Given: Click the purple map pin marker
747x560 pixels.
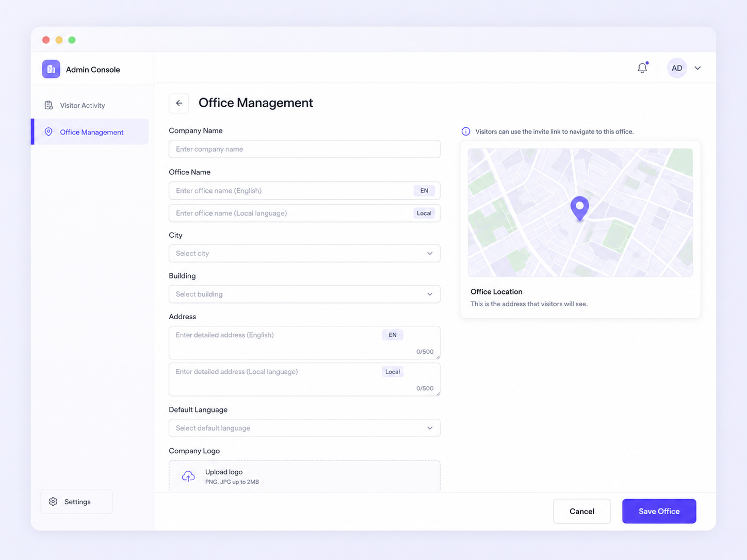Looking at the screenshot, I should pos(580,208).
